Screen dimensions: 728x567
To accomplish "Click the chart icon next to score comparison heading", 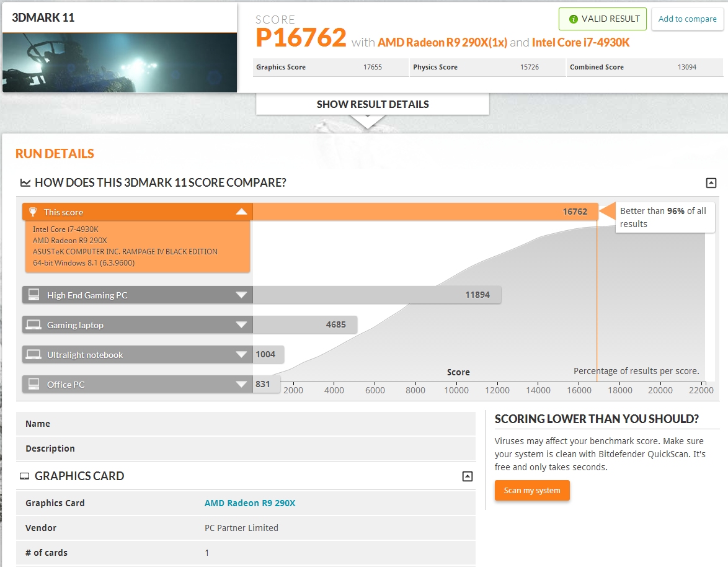I will [25, 182].
